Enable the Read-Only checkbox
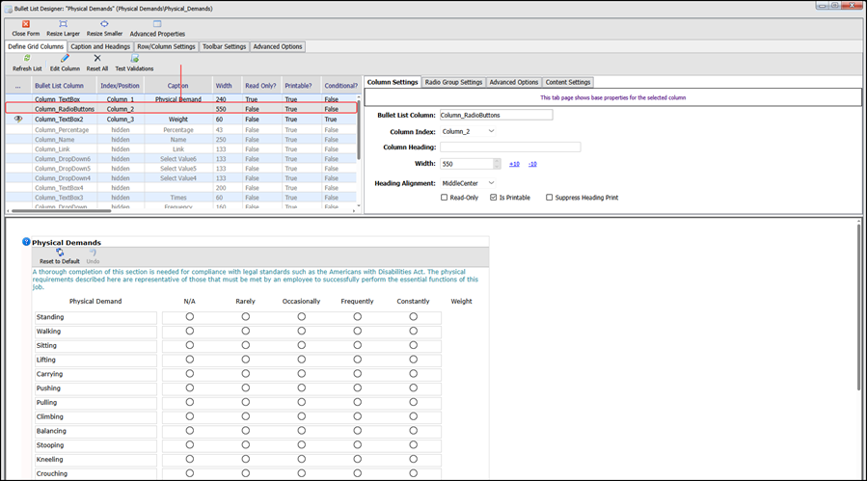 click(x=444, y=197)
